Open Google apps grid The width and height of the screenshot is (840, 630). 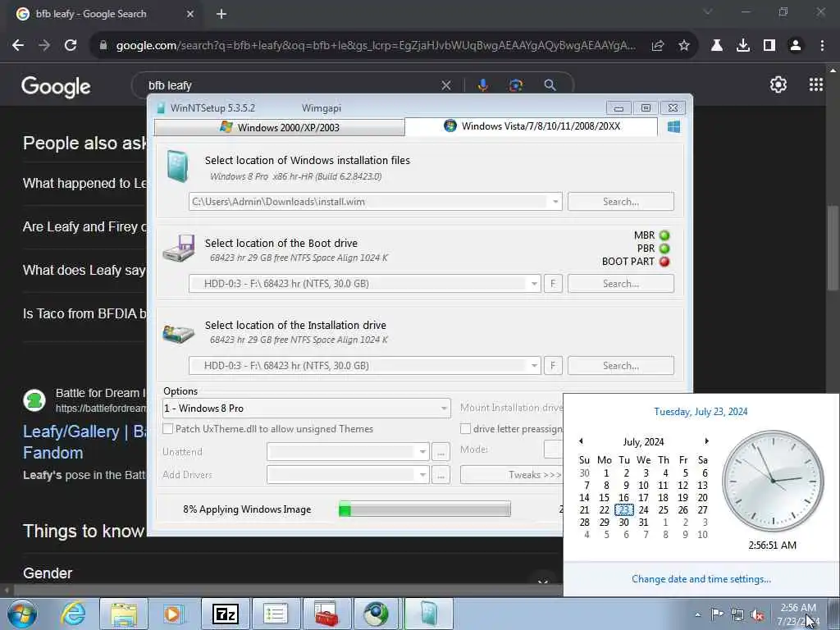pyautogui.click(x=816, y=84)
